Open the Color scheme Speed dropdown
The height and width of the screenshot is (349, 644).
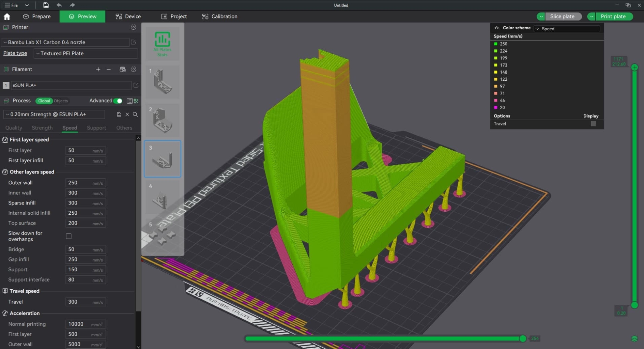tap(567, 29)
